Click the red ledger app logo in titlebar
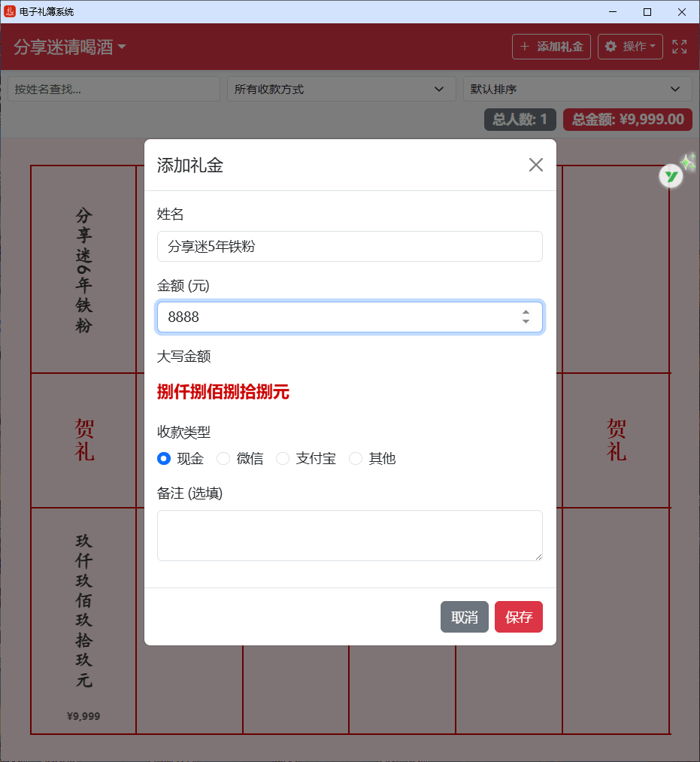 click(11, 11)
